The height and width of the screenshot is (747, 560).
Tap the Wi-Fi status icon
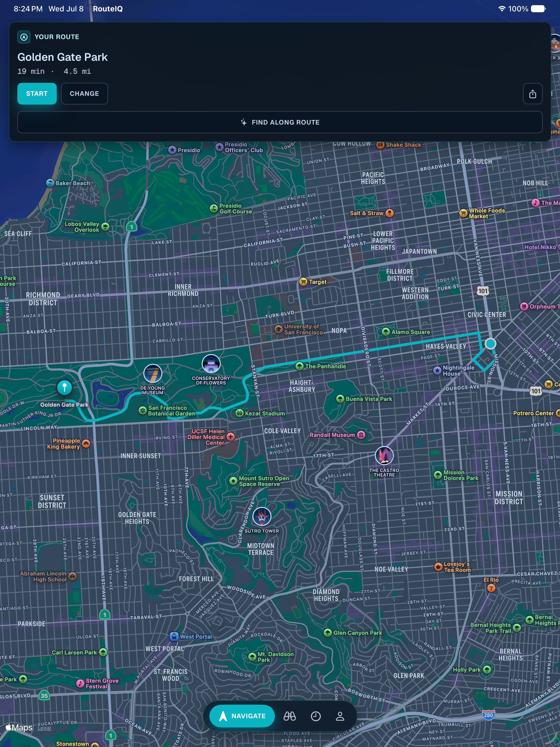coord(502,9)
